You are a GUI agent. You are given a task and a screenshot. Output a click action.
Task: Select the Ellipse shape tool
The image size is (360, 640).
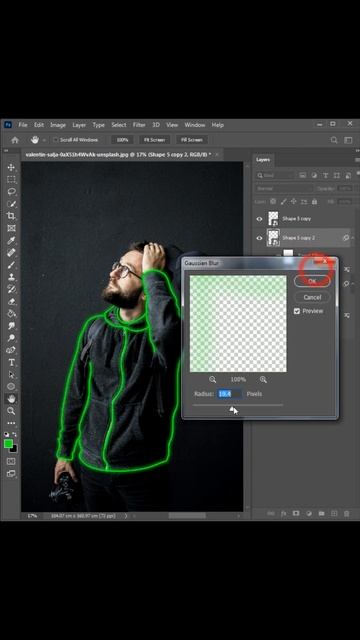(11, 386)
